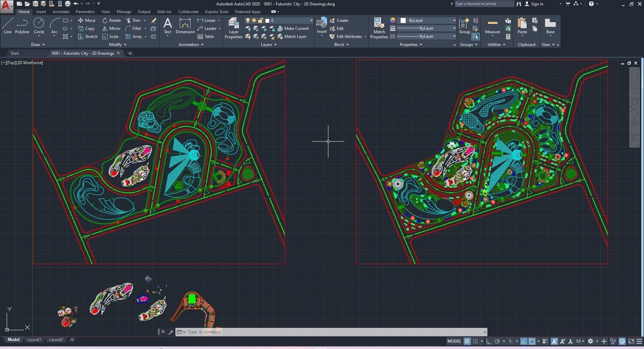Expand the Modify panel
Viewport: 644px width, 349px height.
click(x=118, y=45)
